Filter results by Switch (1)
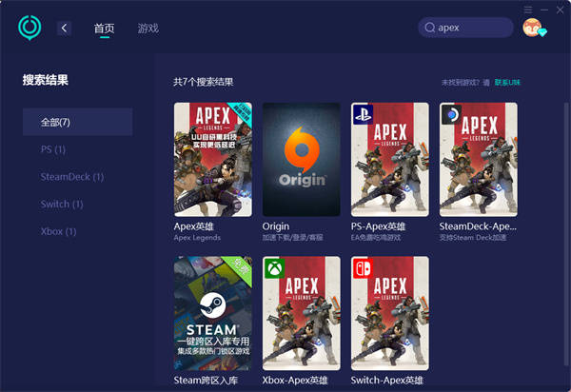The width and height of the screenshot is (571, 392). click(62, 205)
